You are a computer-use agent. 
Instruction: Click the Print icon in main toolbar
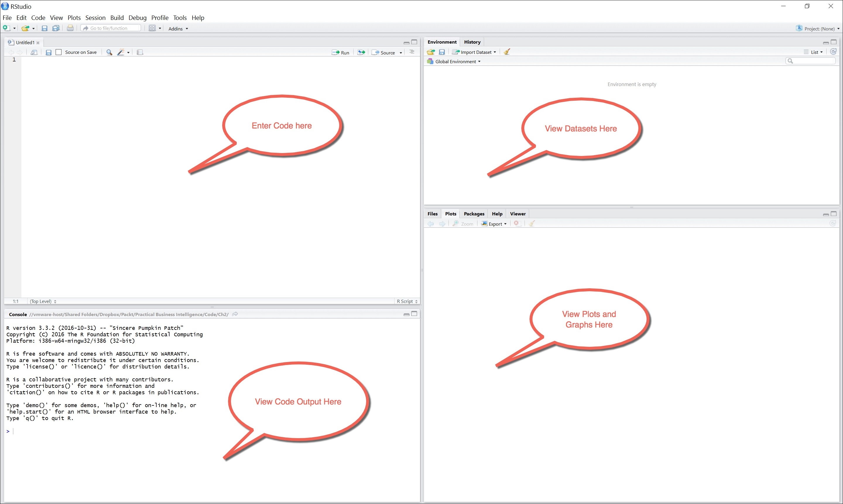[x=70, y=28]
